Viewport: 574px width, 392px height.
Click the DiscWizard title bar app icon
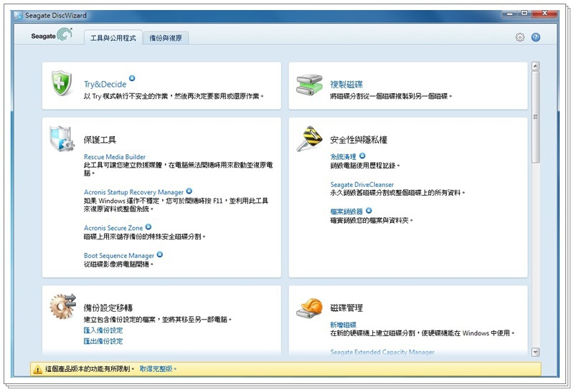[x=19, y=15]
